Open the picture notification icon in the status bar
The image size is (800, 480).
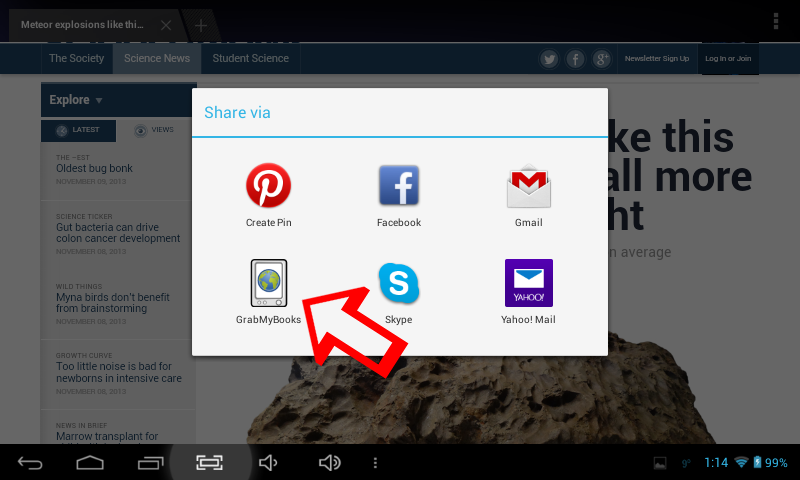(x=660, y=463)
